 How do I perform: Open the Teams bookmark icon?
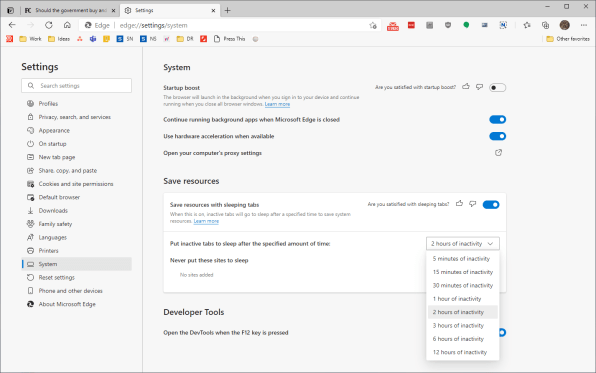click(93, 39)
